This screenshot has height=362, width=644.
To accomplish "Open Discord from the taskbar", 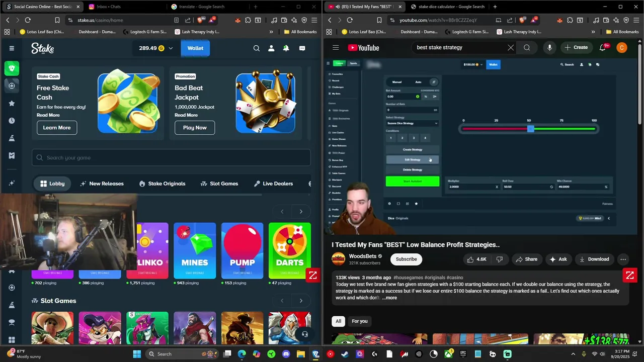I will (286, 354).
